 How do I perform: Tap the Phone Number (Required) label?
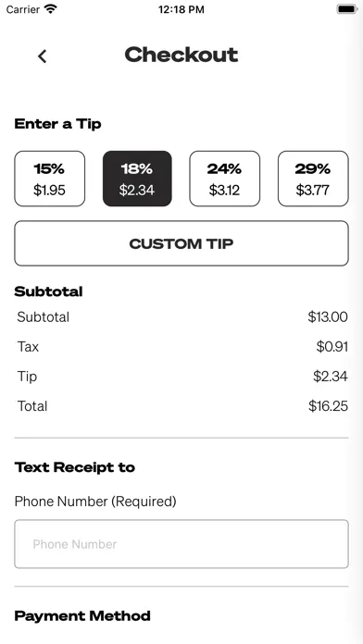[95, 502]
